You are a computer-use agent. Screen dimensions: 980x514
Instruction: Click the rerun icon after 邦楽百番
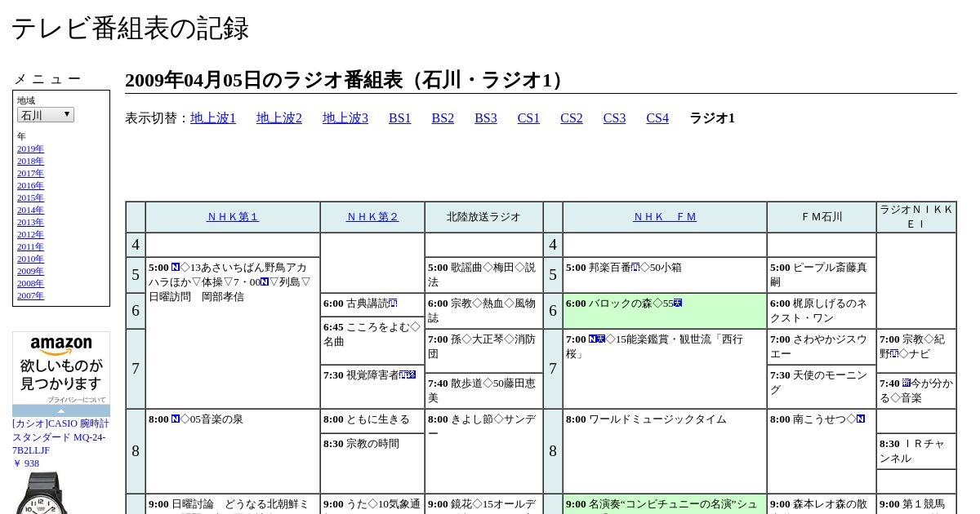(x=635, y=268)
